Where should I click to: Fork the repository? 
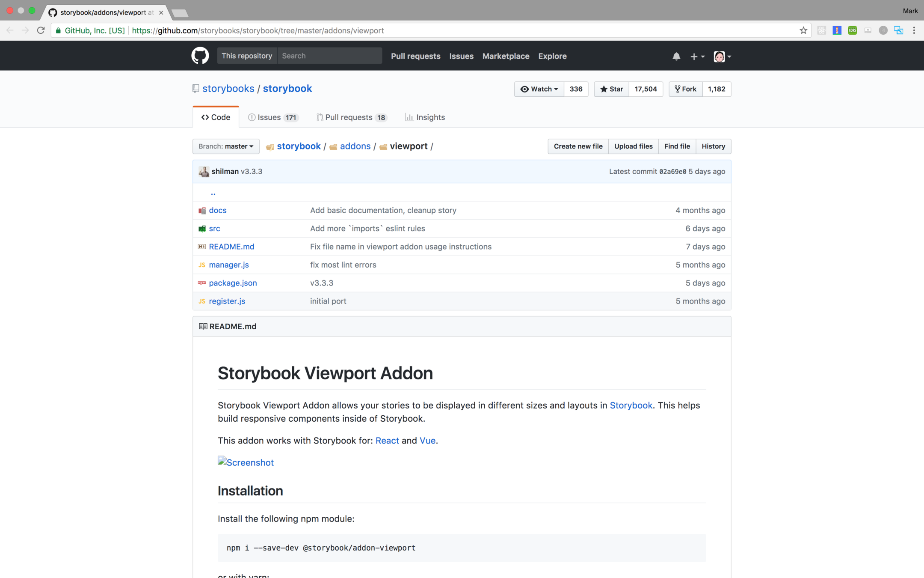tap(685, 89)
